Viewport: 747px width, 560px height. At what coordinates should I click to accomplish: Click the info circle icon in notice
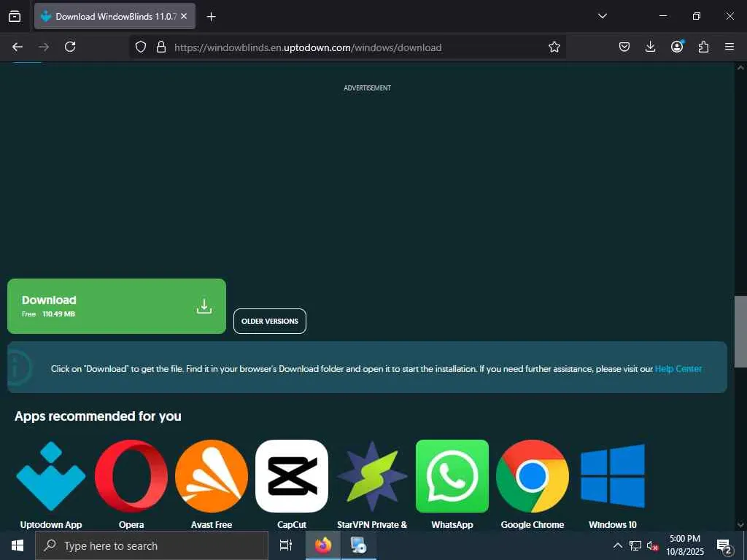pyautogui.click(x=18, y=367)
